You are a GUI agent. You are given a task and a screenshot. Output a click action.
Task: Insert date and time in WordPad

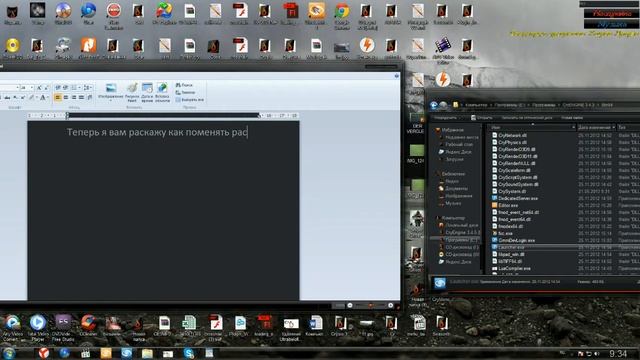(x=147, y=92)
